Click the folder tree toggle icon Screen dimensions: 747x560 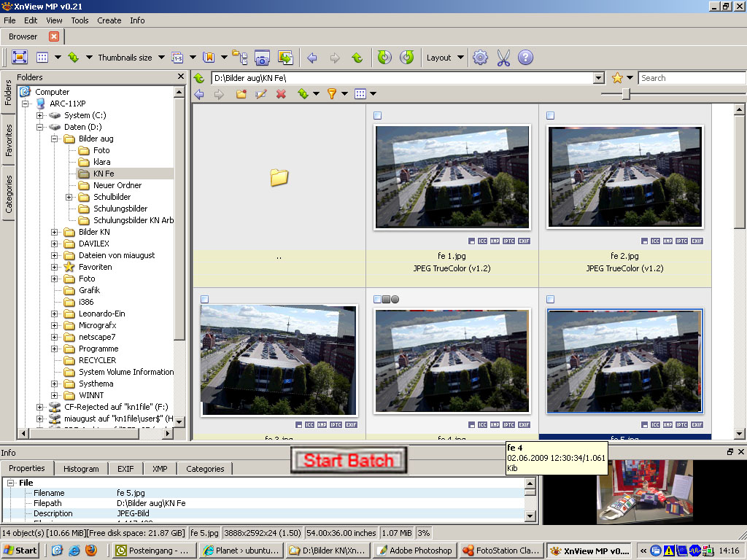click(239, 57)
